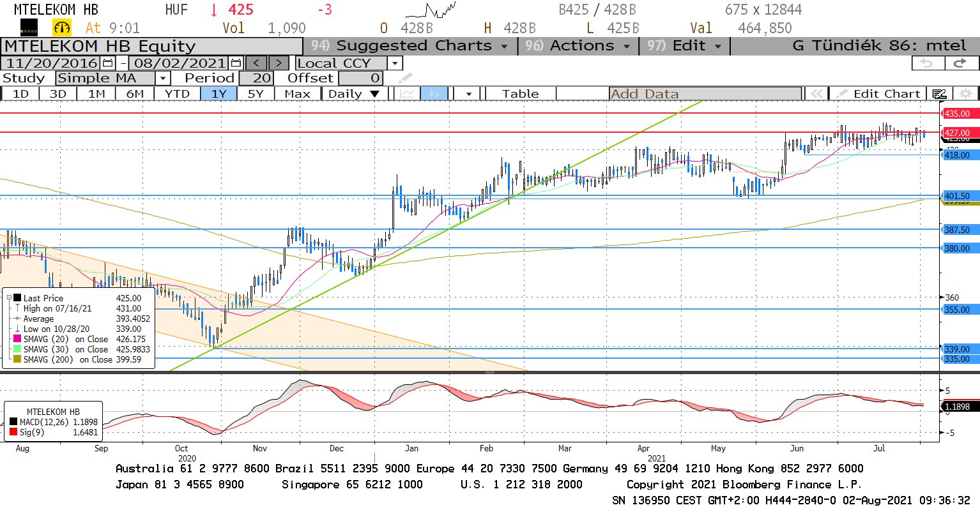Select the 1D range tab

pos(20,93)
